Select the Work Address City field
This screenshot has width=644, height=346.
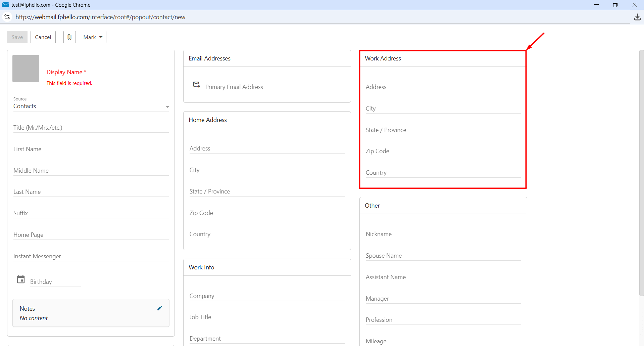[x=443, y=109]
